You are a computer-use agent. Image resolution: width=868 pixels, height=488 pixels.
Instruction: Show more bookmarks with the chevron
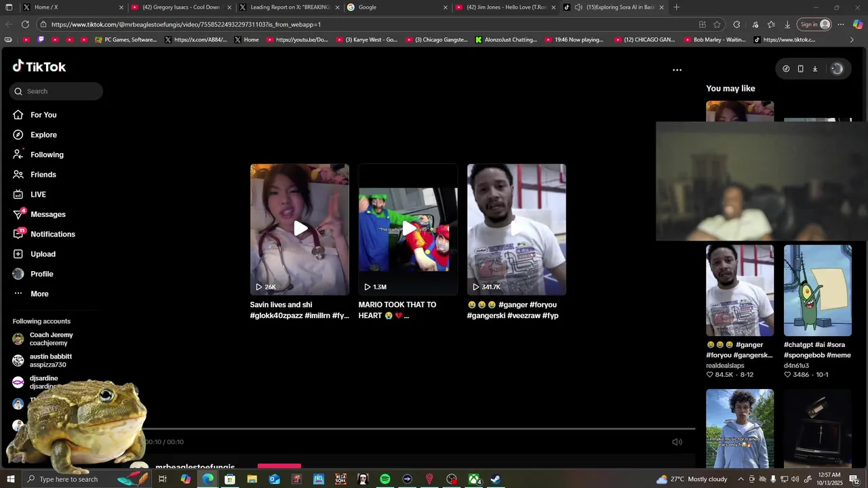pyautogui.click(x=852, y=40)
